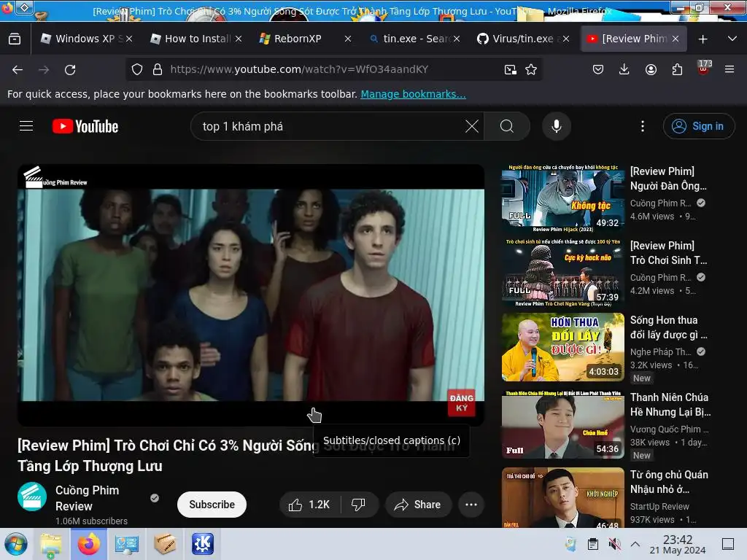Screen dimensions: 747x560
Task: Click the red ĐĂNG KÝ overlay in the video
Action: tap(461, 402)
